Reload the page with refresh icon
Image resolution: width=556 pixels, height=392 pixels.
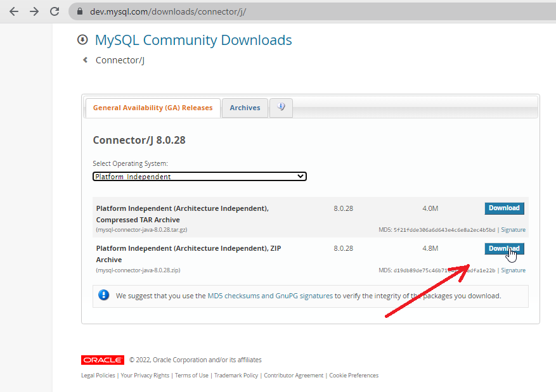click(x=55, y=11)
